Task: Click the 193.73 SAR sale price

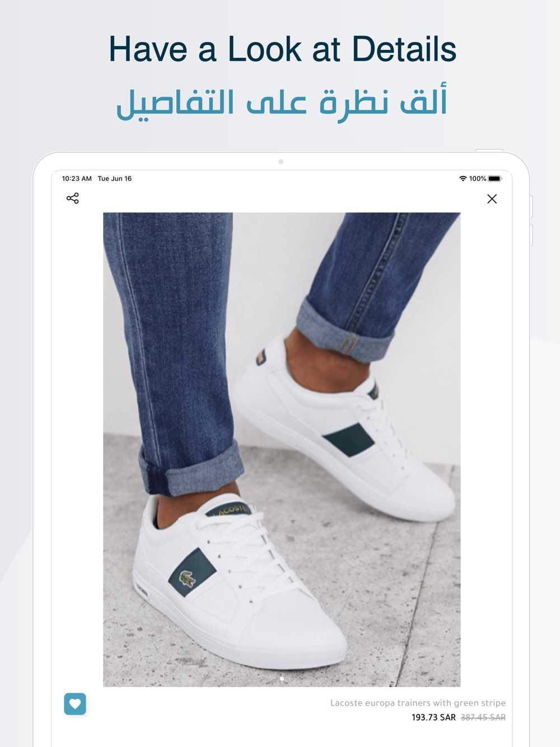Action: [x=433, y=717]
